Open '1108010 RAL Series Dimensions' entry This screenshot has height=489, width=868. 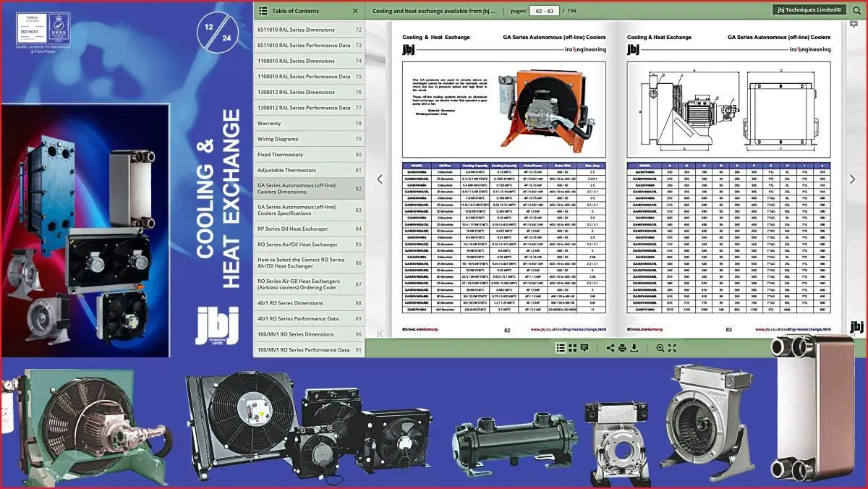tap(309, 61)
